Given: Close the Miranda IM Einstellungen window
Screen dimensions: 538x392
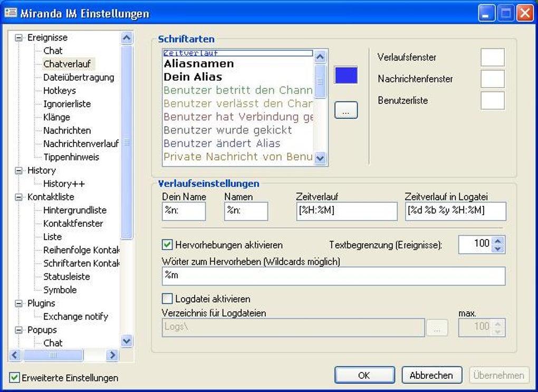Looking at the screenshot, I should point(525,13).
